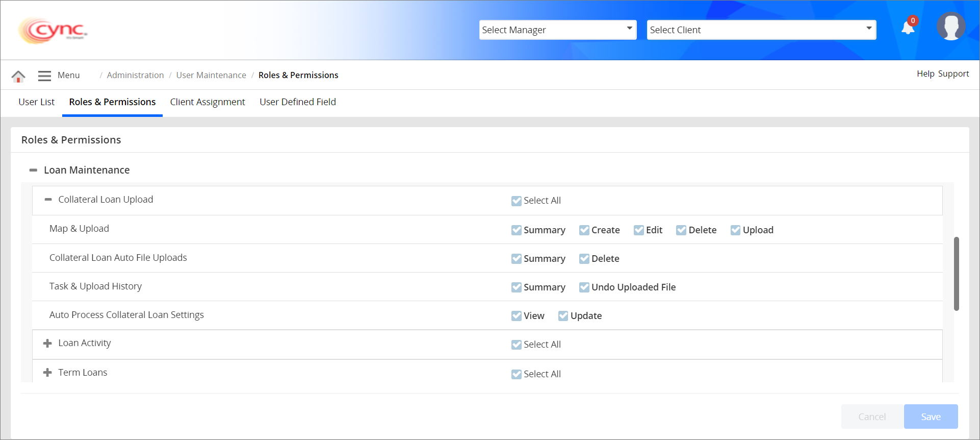Switch to the User List tab

(x=36, y=102)
